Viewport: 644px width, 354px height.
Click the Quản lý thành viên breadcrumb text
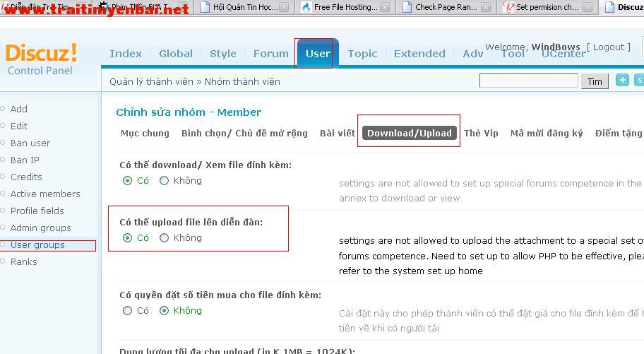click(151, 81)
